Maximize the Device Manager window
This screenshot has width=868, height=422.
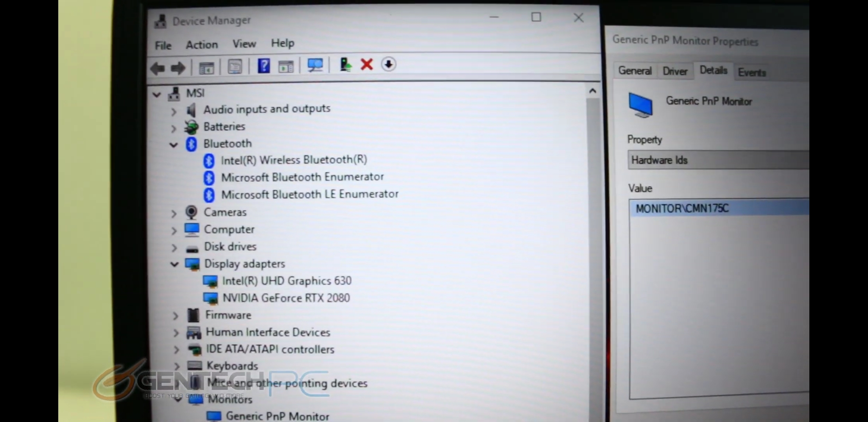pyautogui.click(x=536, y=17)
